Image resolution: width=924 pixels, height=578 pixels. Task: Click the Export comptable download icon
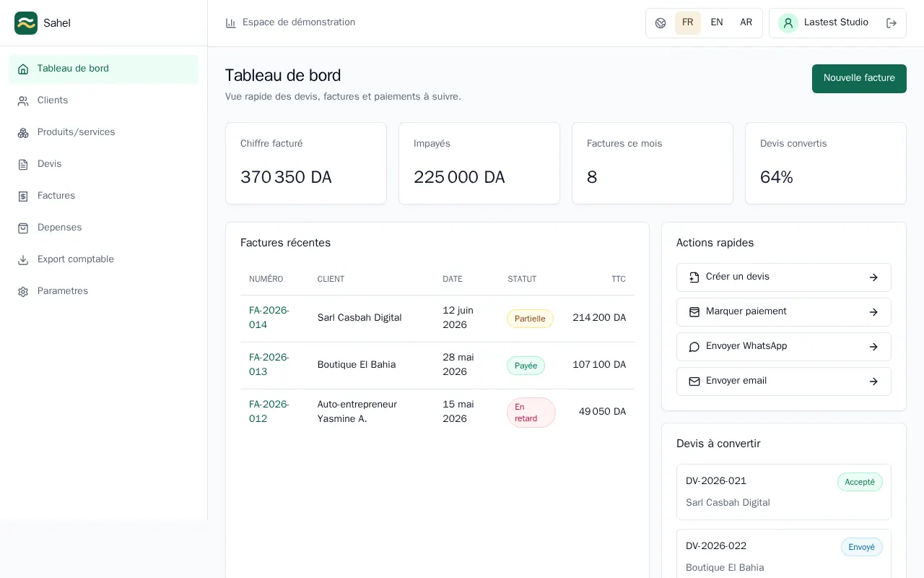pyautogui.click(x=23, y=260)
